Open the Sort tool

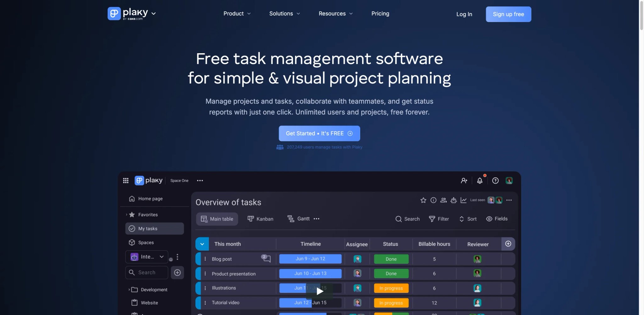pyautogui.click(x=468, y=219)
